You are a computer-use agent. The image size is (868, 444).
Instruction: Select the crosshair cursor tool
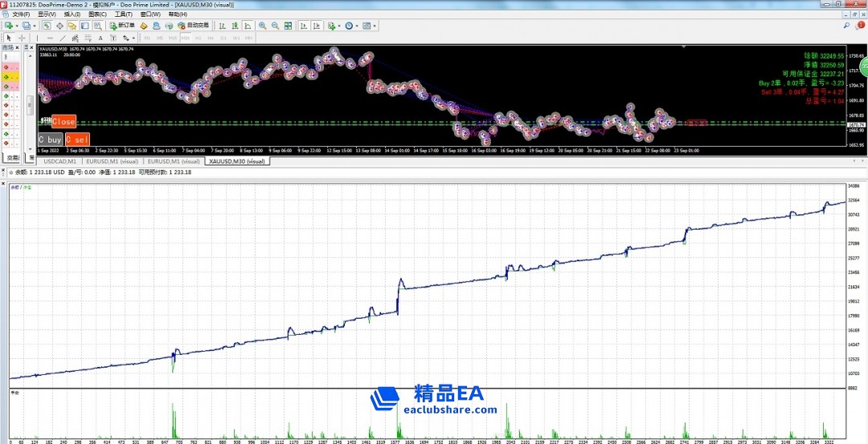(x=22, y=38)
